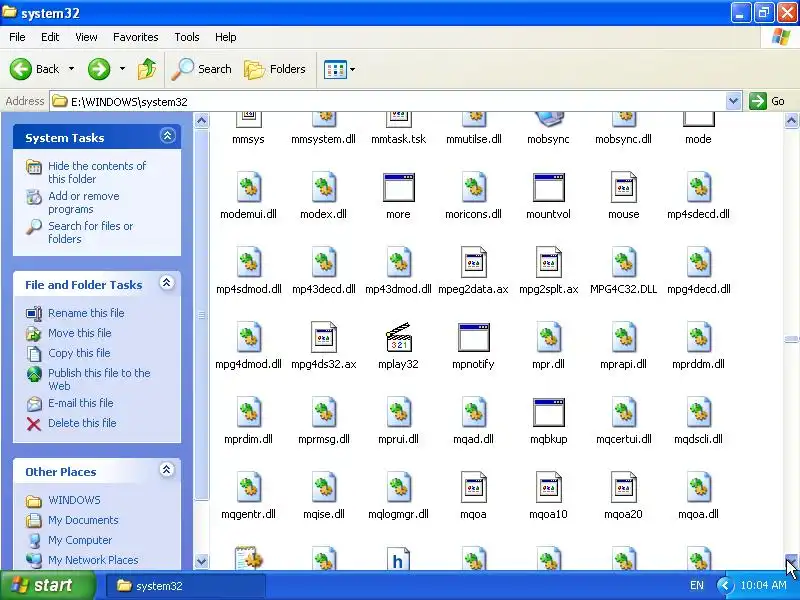Click the system32 taskbar button

186,586
